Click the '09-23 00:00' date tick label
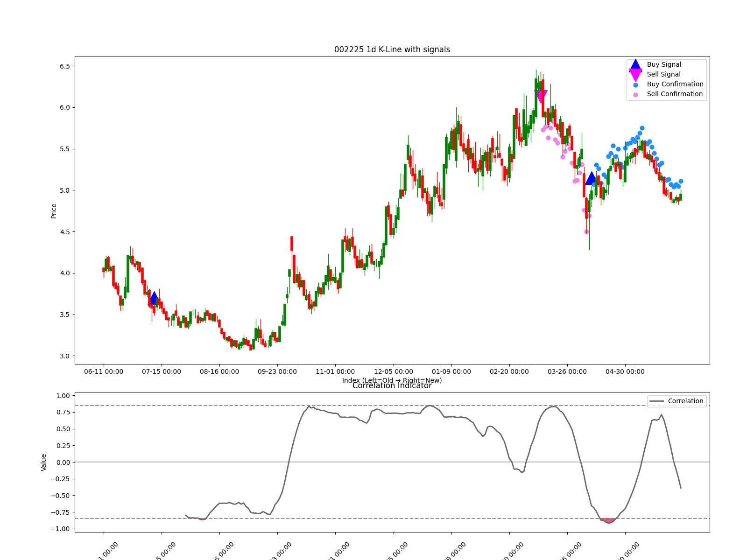 [277, 372]
